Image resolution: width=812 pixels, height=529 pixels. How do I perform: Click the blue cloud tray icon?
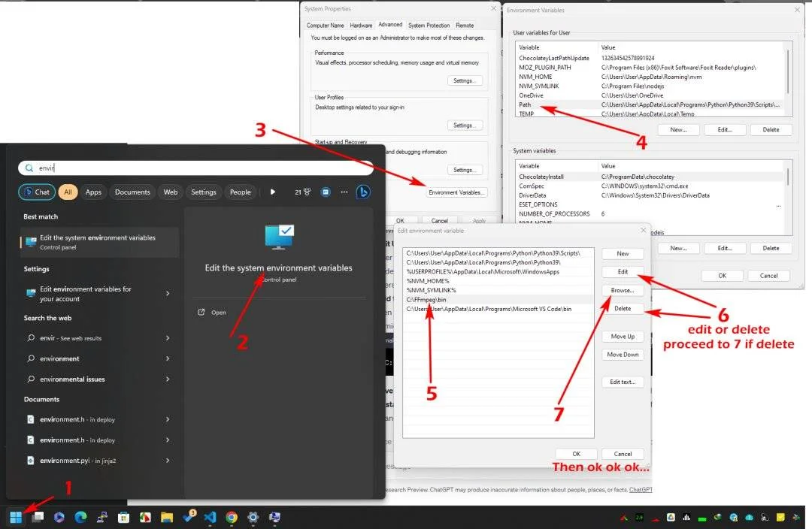pyautogui.click(x=749, y=517)
